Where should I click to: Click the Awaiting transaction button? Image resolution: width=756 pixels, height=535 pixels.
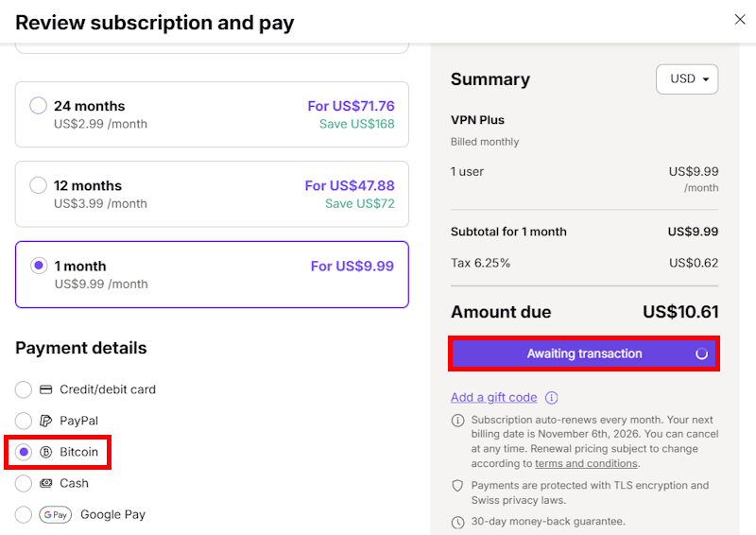point(584,354)
